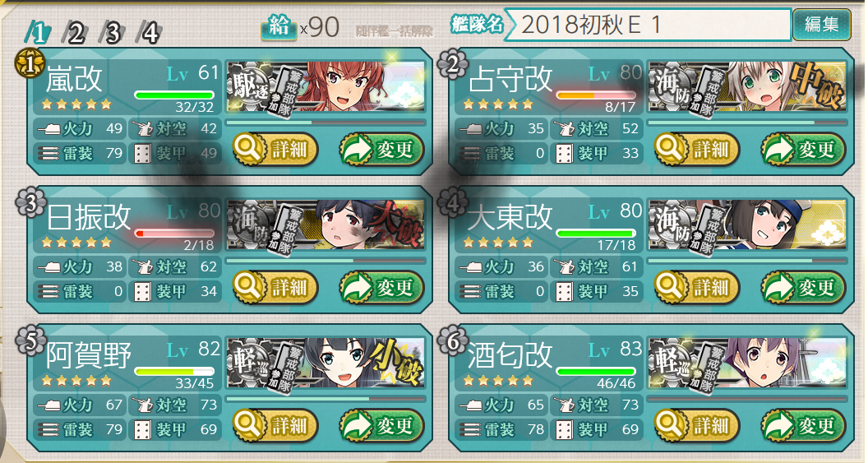The height and width of the screenshot is (463, 868).
Task: Select fleet tab 2
Action: tap(76, 33)
